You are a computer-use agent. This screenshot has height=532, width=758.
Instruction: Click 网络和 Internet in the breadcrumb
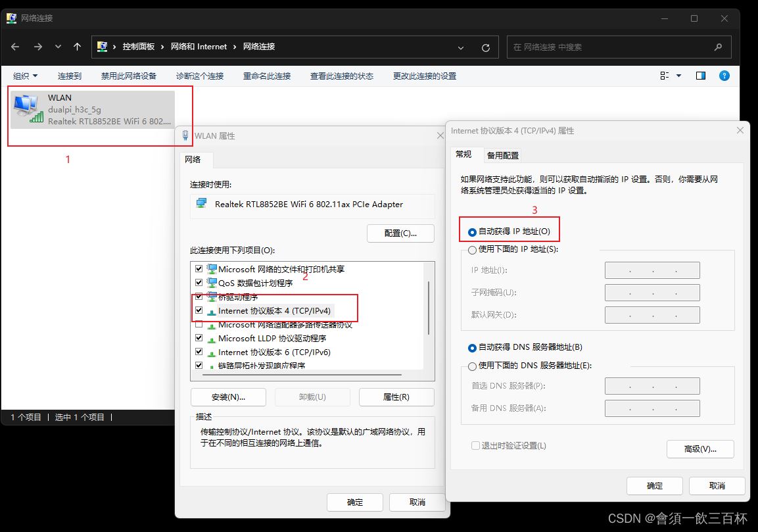click(x=199, y=47)
